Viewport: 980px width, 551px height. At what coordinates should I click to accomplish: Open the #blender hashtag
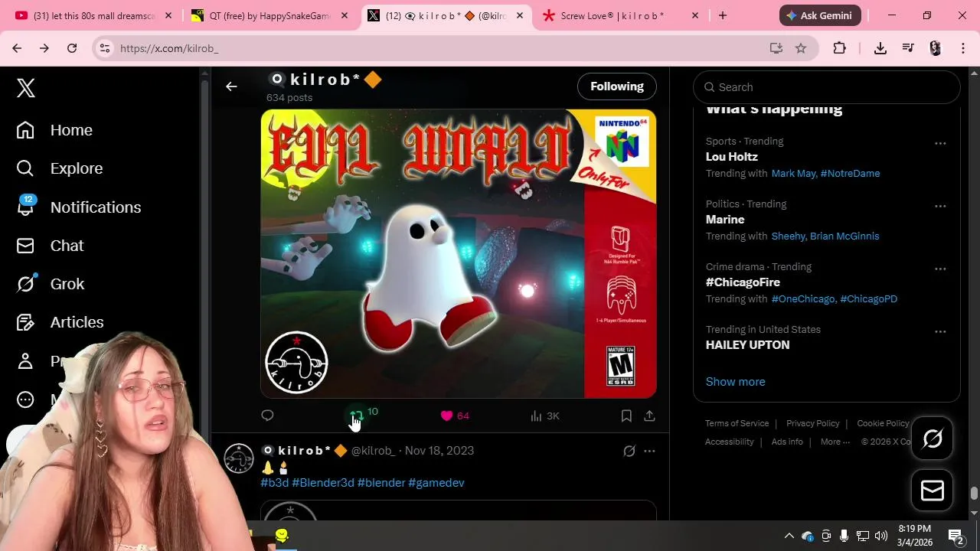(x=381, y=483)
